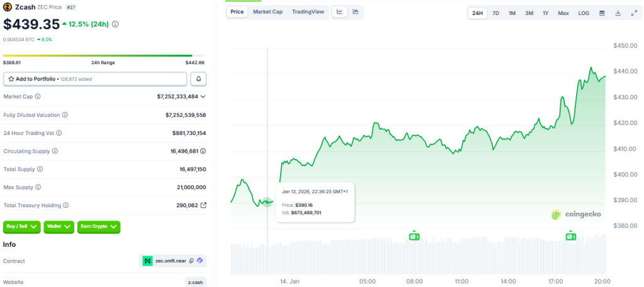This screenshot has width=644, height=287.
Task: Click the 24h Range price bar
Action: [104, 56]
